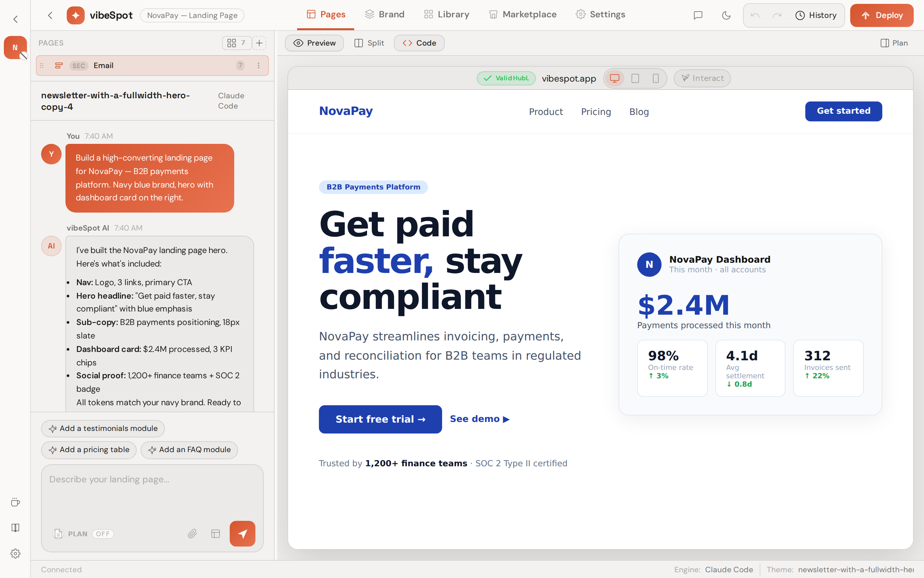Image resolution: width=924 pixels, height=578 pixels.
Task: Open the Marketplace tab
Action: pyautogui.click(x=523, y=14)
